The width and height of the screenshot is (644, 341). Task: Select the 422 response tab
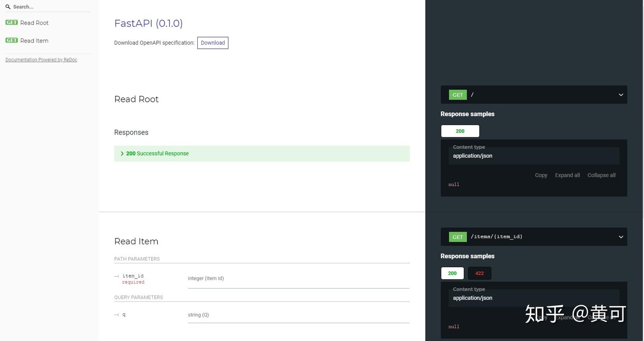[479, 273]
